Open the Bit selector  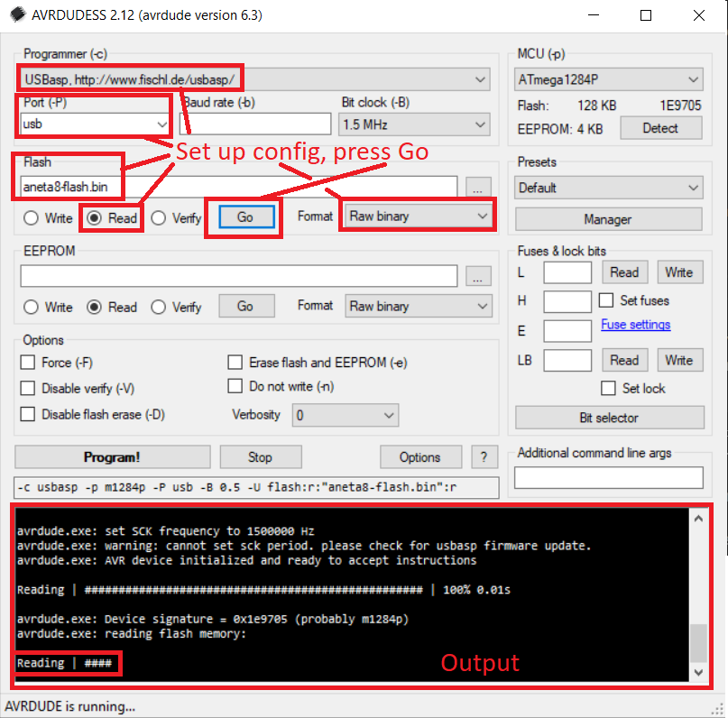coord(608,417)
